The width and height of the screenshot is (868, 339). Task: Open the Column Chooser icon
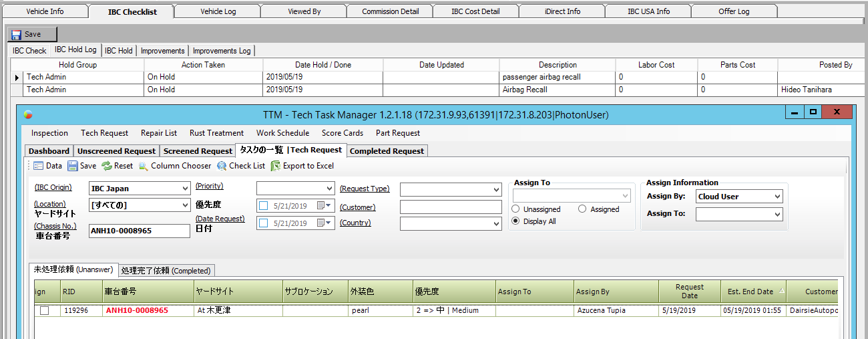(143, 166)
